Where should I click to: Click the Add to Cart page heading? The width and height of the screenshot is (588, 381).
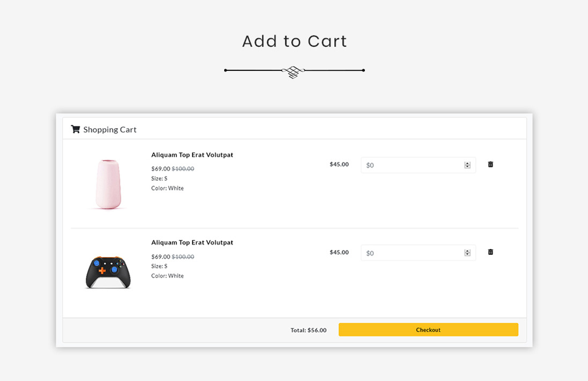click(x=295, y=41)
